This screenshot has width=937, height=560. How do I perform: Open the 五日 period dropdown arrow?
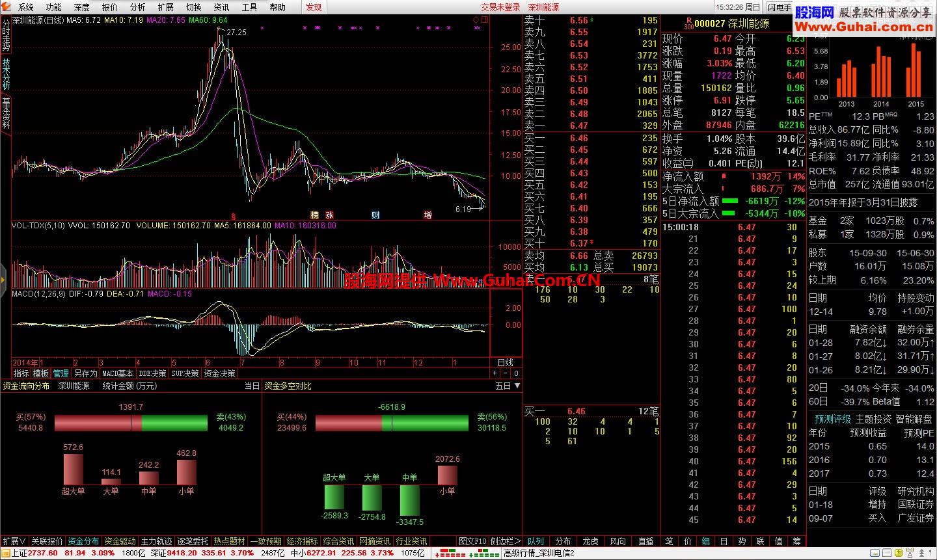pyautogui.click(x=517, y=386)
